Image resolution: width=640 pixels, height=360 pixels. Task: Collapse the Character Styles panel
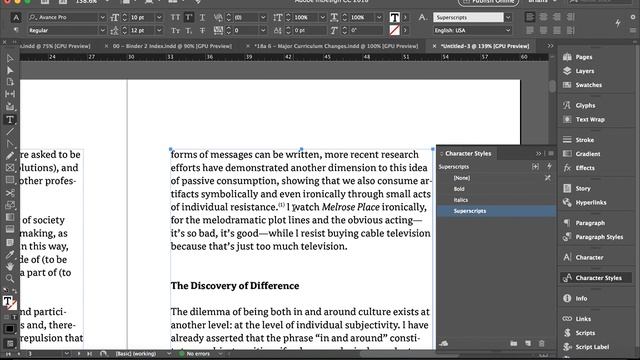pos(538,153)
